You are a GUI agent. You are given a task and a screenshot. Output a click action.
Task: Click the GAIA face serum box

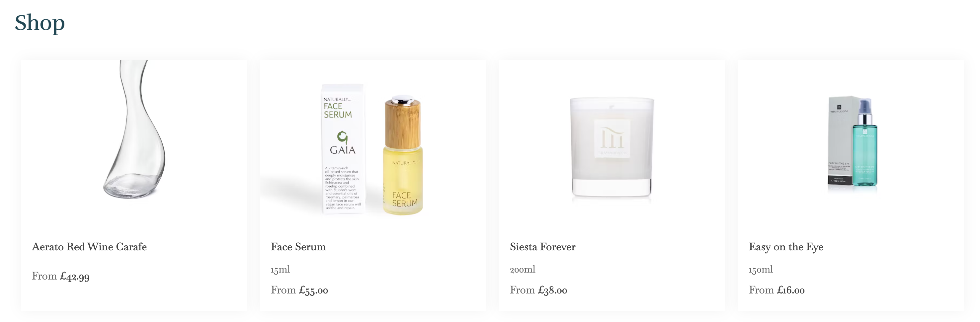[x=342, y=149]
